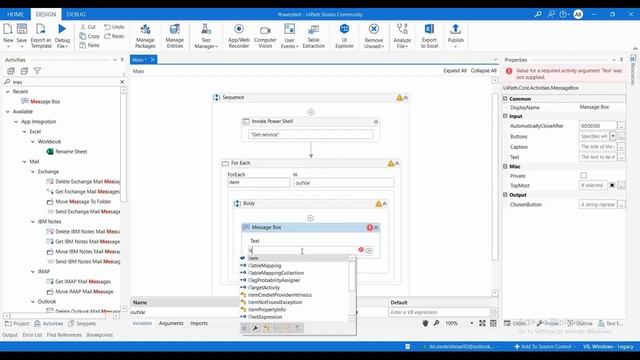
Task: Select Move Message To Folder activity
Action: (x=79, y=202)
